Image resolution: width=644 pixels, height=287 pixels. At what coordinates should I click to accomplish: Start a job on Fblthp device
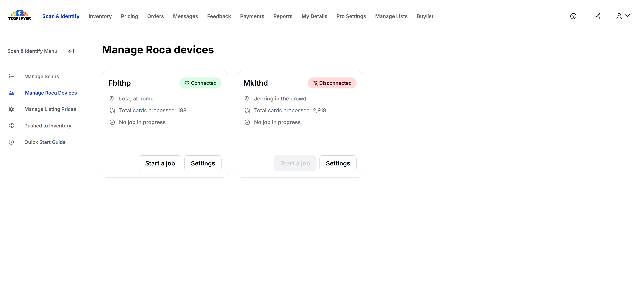160,163
